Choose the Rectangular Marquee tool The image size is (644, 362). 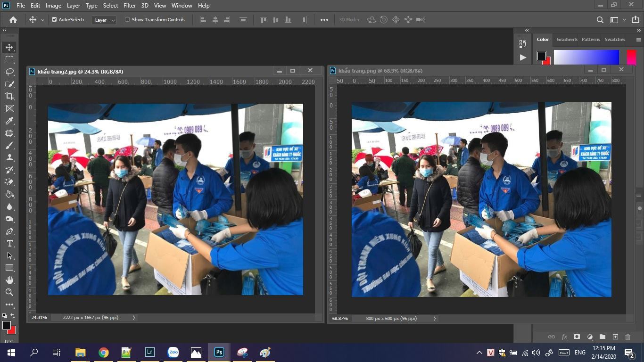point(9,59)
